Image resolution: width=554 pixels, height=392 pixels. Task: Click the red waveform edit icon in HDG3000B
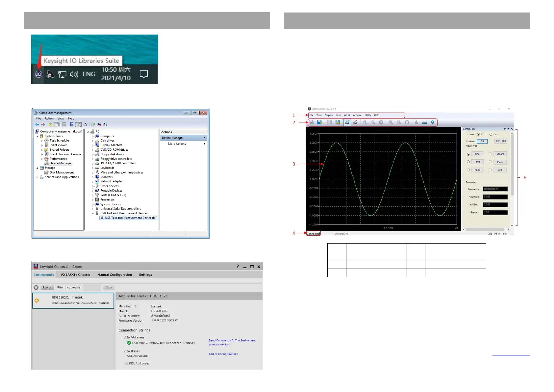coord(355,122)
